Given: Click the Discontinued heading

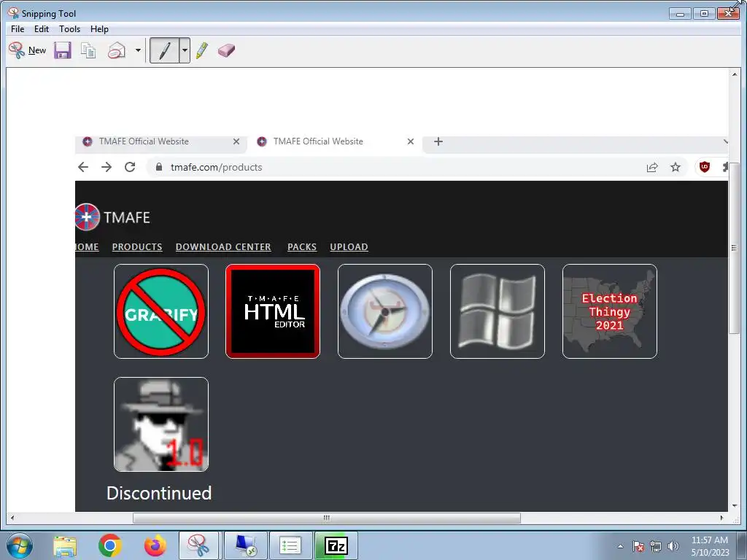Looking at the screenshot, I should [x=159, y=493].
